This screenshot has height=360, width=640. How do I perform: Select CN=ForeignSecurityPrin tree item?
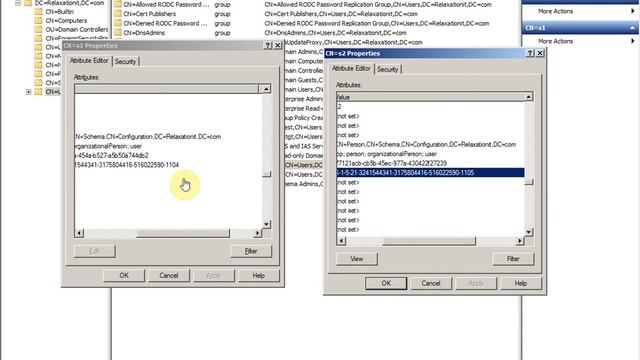[x=77, y=38]
